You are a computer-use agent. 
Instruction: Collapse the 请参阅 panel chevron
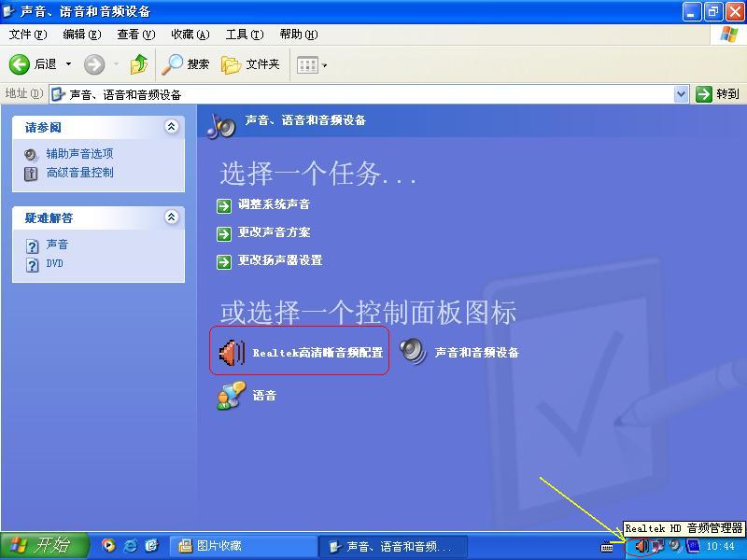[x=172, y=127]
